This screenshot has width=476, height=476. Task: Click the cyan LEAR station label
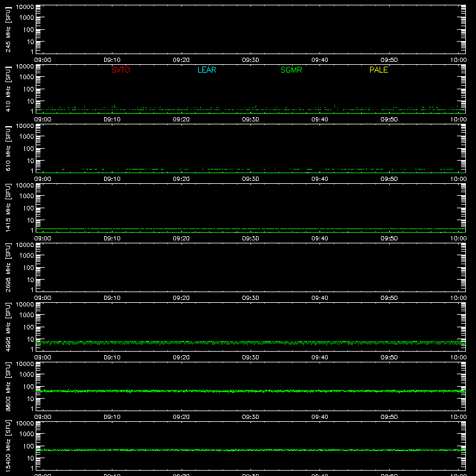point(206,70)
